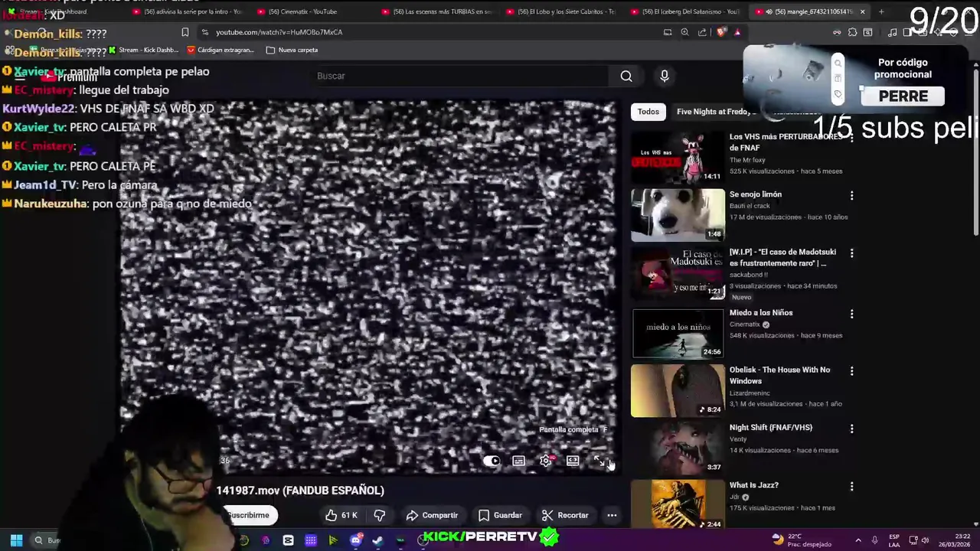This screenshot has height=551, width=980.
Task: Open the Se enojo limón dog thumbnail
Action: (x=678, y=215)
